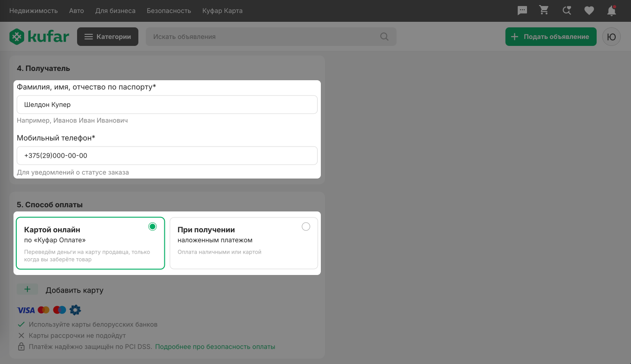Click '4. Получатель' section heading
Screen dimensions: 631x364
[x=43, y=68]
